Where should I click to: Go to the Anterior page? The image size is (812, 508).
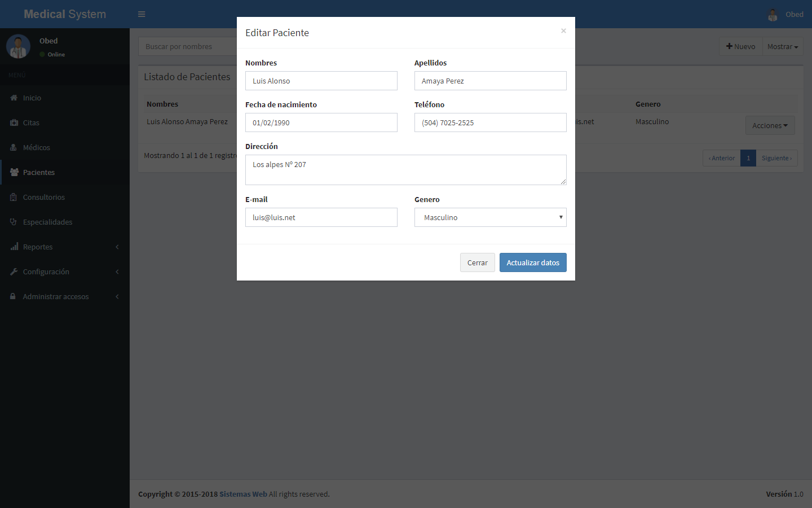click(x=722, y=158)
